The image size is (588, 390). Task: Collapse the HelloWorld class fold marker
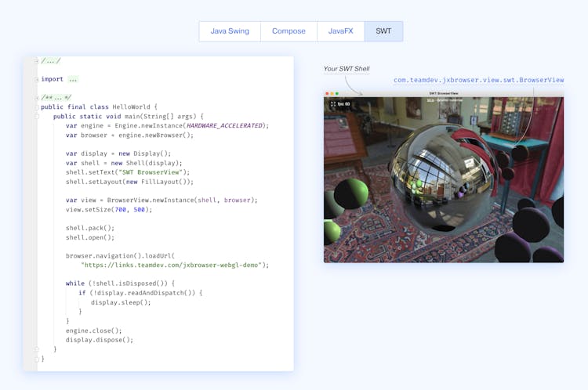coord(36,107)
